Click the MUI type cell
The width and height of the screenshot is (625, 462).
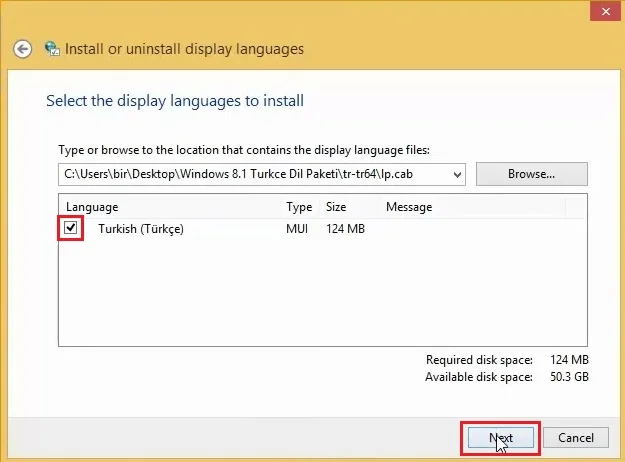coord(297,229)
